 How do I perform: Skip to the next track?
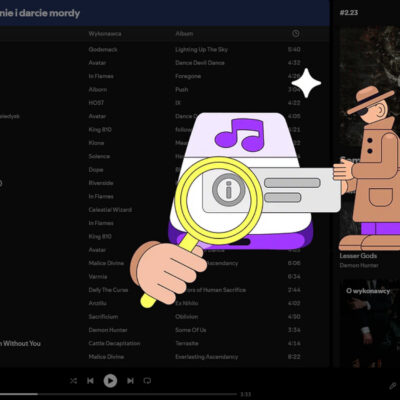130,381
